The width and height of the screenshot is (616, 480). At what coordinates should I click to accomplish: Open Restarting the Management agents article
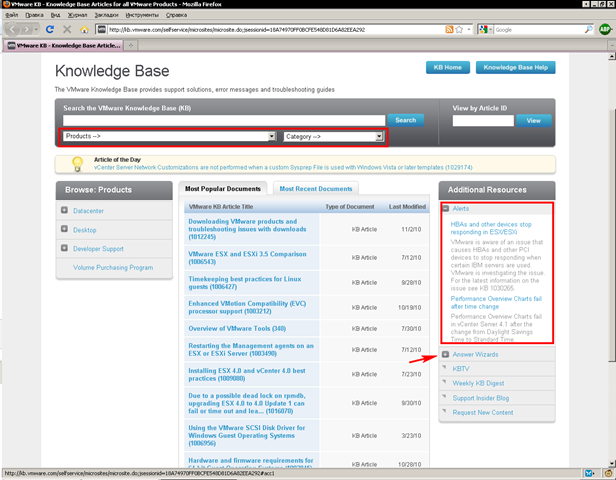pyautogui.click(x=251, y=350)
